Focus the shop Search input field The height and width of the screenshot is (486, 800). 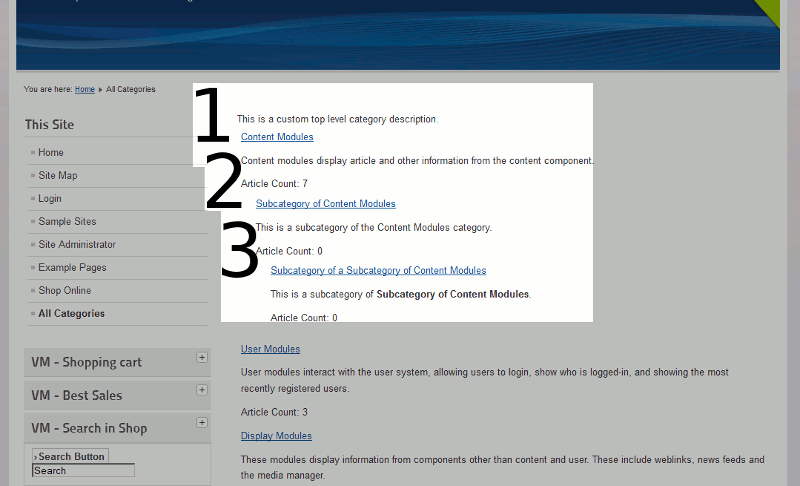[83, 471]
